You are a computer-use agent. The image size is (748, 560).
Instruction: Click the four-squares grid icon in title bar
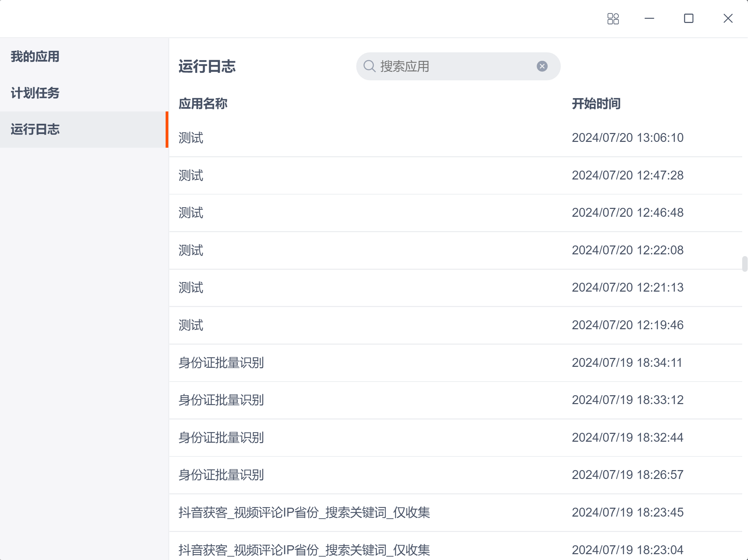pos(613,19)
